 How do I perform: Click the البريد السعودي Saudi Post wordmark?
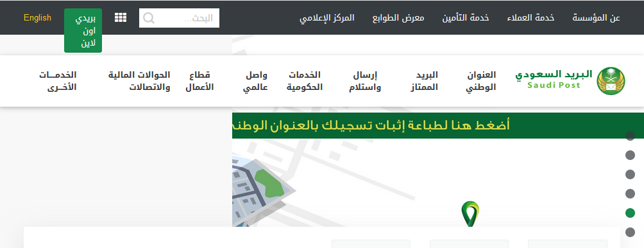[x=554, y=79]
